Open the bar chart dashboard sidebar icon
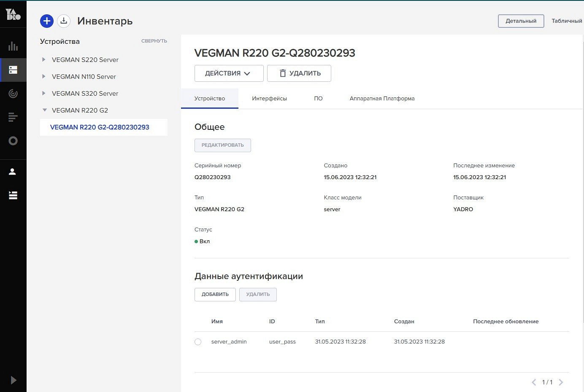The height and width of the screenshot is (392, 584). [x=13, y=46]
